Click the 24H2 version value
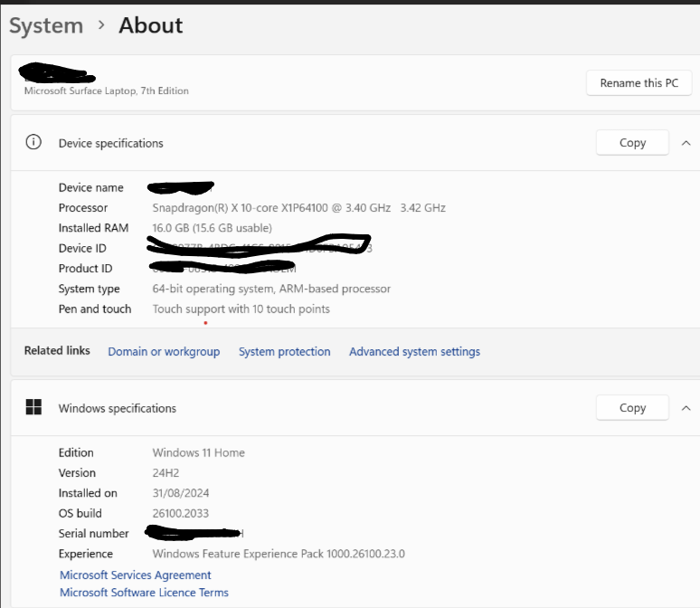 (166, 472)
